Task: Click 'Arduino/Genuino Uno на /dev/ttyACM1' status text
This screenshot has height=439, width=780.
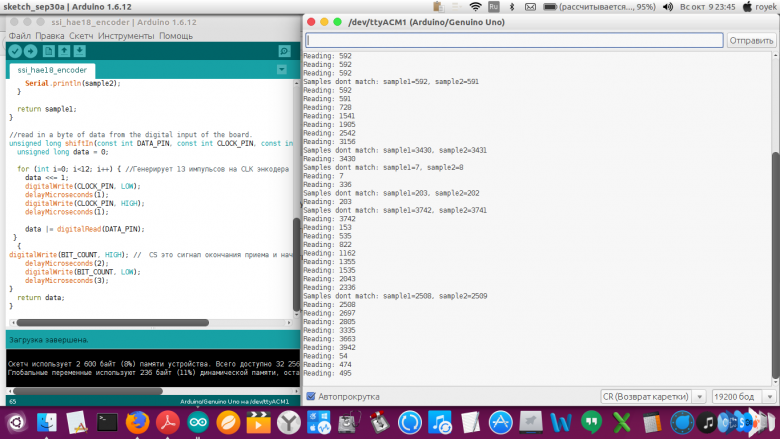Action: (234, 401)
